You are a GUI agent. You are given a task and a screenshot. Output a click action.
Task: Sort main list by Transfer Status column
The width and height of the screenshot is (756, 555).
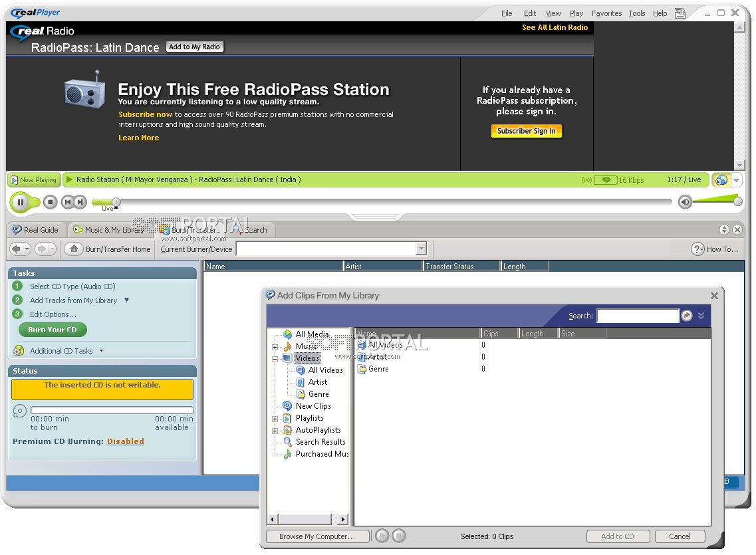(x=461, y=267)
